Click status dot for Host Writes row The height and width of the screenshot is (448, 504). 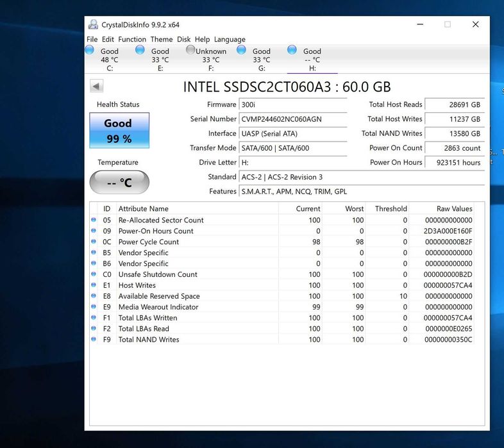pyautogui.click(x=94, y=285)
